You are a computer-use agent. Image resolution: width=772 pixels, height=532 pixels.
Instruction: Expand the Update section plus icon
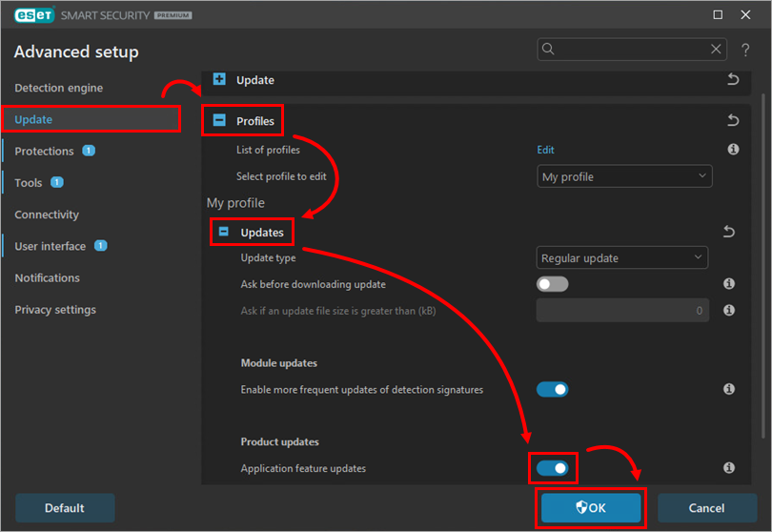point(219,79)
